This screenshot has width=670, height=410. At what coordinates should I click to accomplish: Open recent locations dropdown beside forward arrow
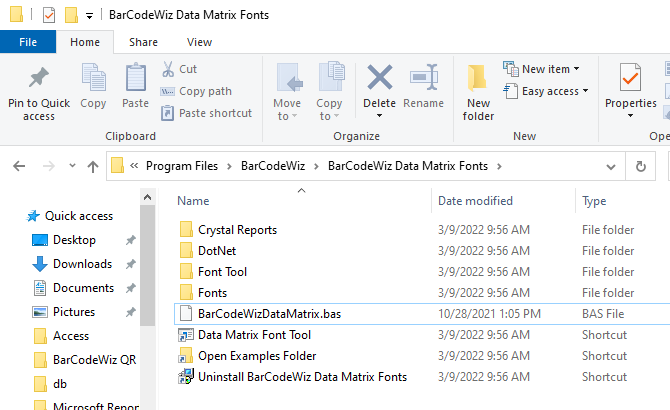point(72,166)
